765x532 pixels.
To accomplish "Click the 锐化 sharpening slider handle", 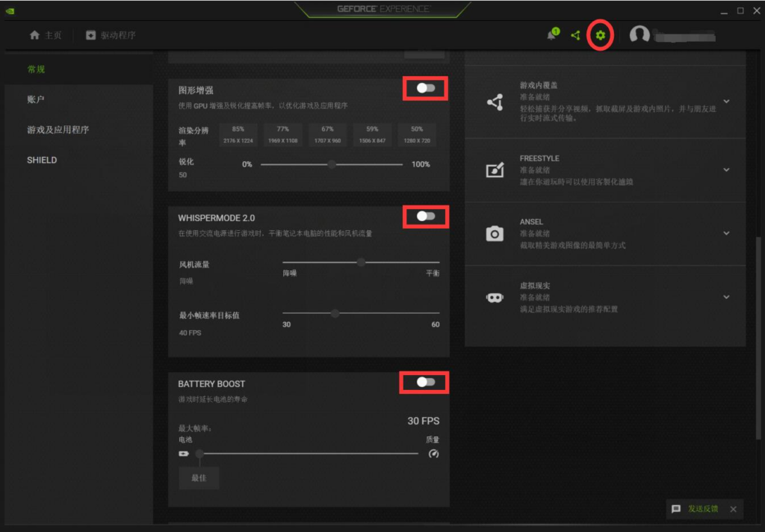I will click(332, 164).
